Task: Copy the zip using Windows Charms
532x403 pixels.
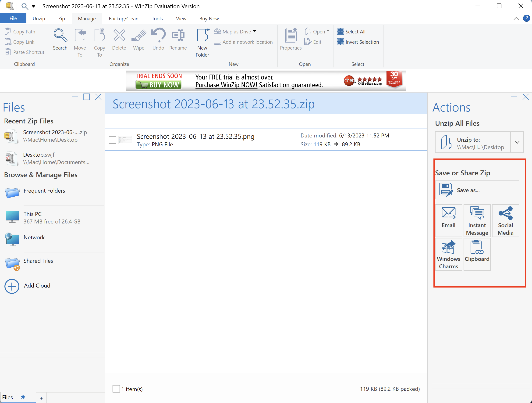Action: tap(448, 254)
